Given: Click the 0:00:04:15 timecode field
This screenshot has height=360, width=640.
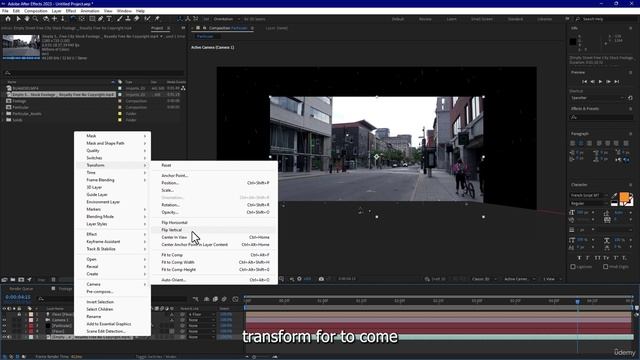Looking at the screenshot, I should [18, 297].
